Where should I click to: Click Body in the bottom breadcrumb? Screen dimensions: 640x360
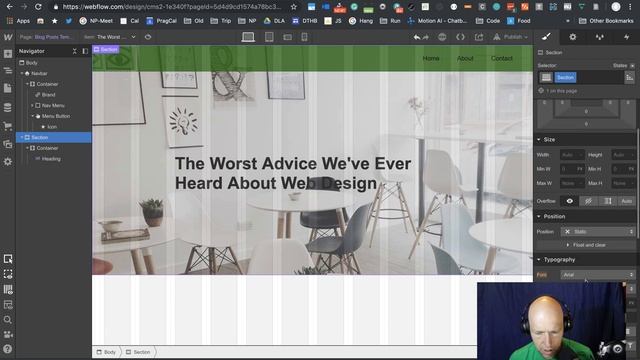106,352
